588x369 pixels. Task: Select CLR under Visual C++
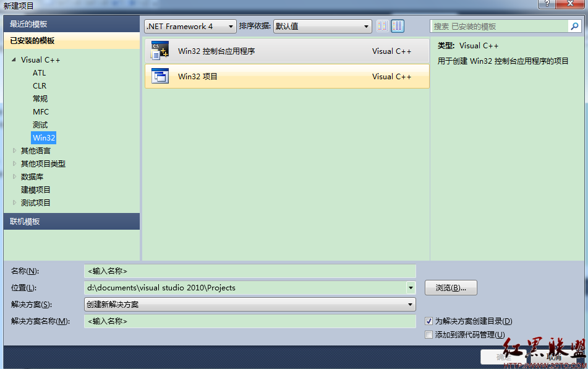point(40,86)
